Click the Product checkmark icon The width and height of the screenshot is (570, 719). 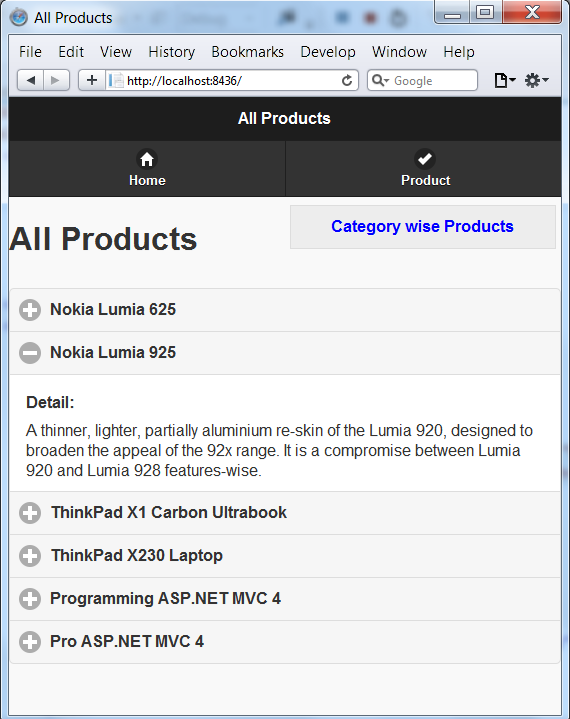(x=425, y=159)
